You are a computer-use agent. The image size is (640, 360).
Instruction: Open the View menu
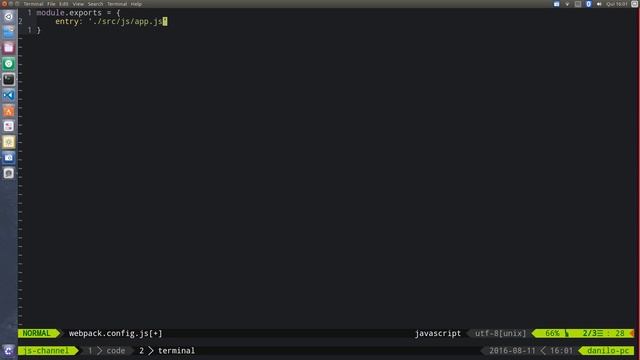78,4
